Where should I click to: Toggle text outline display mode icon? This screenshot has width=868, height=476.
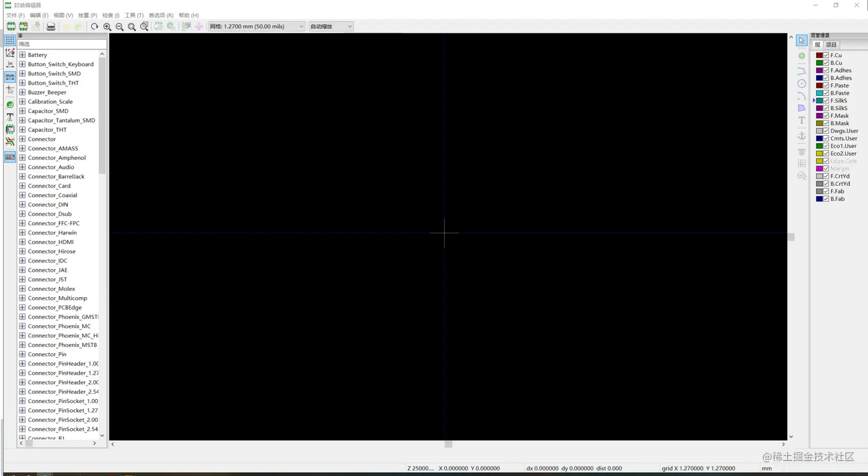[10, 116]
